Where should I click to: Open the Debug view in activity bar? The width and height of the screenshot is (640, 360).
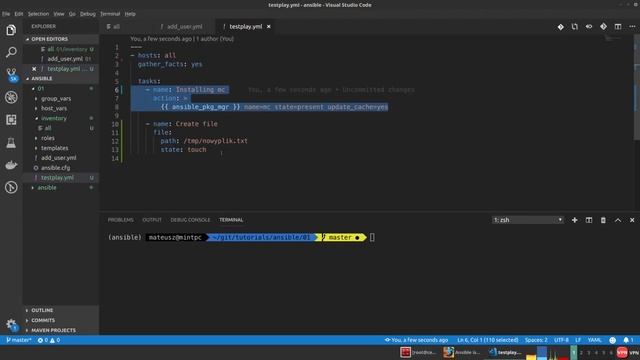[x=11, y=97]
